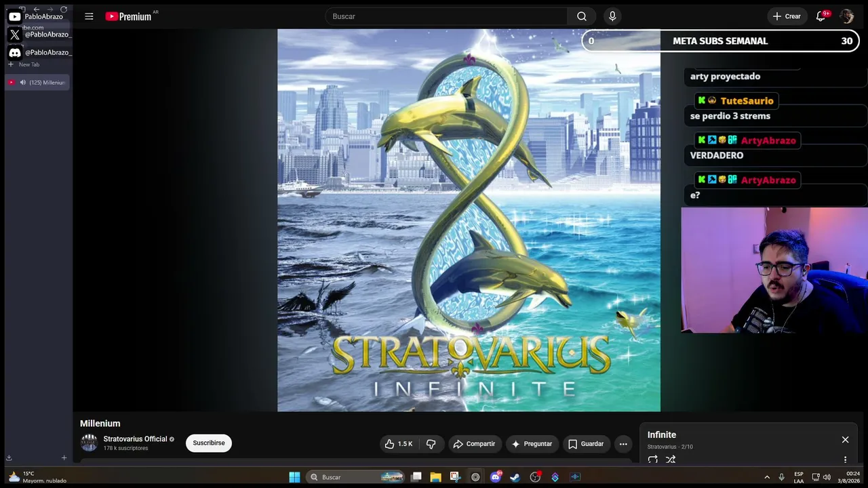The image size is (868, 488).
Task: Reload the page with the refresh icon
Action: (64, 9)
